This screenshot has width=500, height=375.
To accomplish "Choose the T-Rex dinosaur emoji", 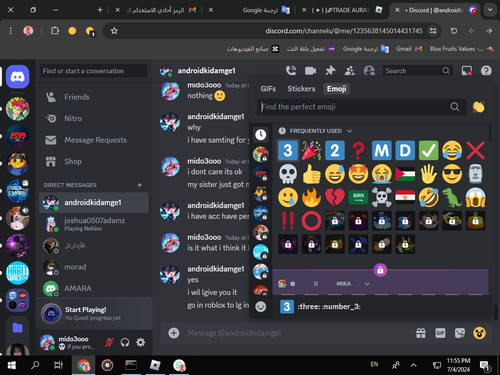I will (x=452, y=197).
